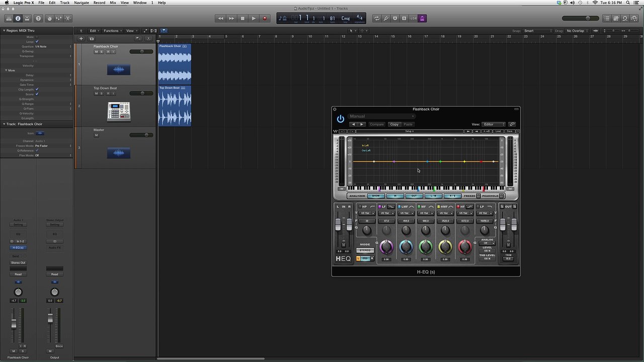Screen dimensions: 644x362
Task: Open the ANALOG Off dropdown
Action: pos(487,243)
